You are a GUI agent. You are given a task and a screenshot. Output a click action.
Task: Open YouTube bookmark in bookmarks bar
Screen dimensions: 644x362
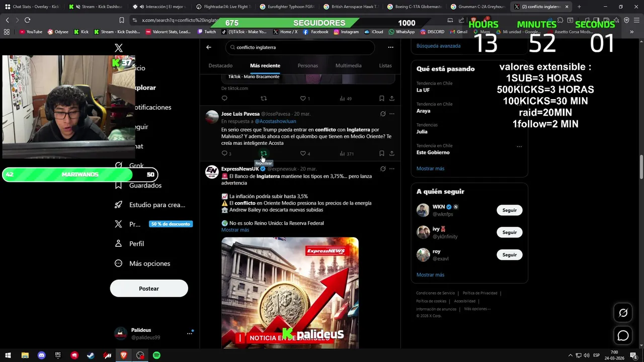tap(31, 32)
